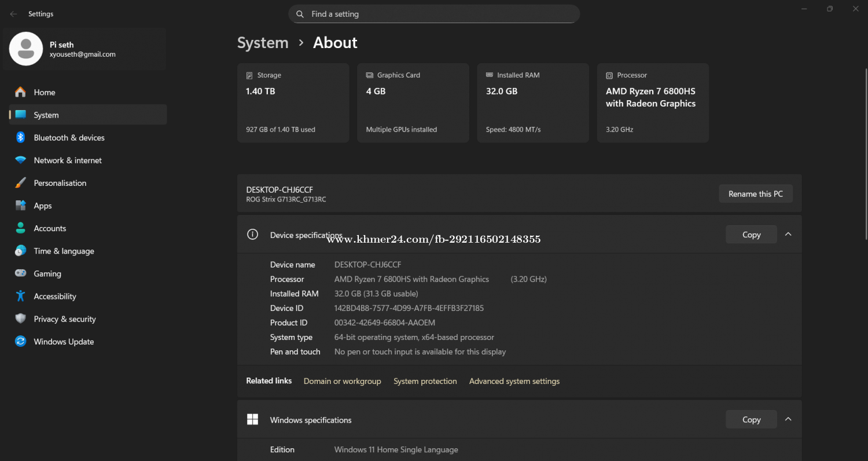Click the Find a setting search box
The height and width of the screenshot is (461, 868).
click(x=434, y=14)
